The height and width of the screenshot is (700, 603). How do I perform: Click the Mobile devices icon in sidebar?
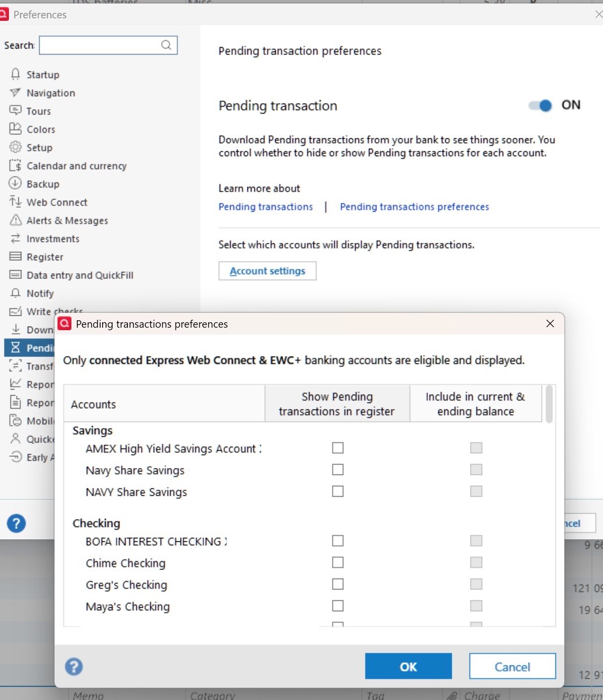point(15,420)
